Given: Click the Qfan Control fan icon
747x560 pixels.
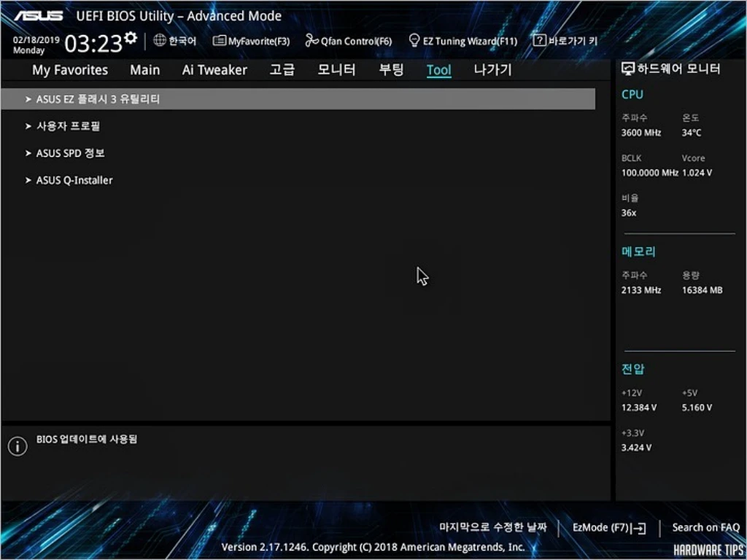Looking at the screenshot, I should (311, 41).
